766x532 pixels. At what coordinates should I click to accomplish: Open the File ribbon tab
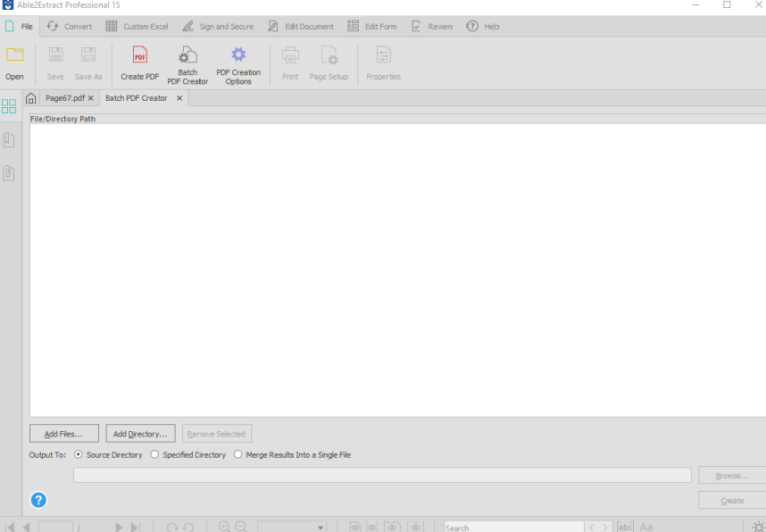click(x=20, y=27)
